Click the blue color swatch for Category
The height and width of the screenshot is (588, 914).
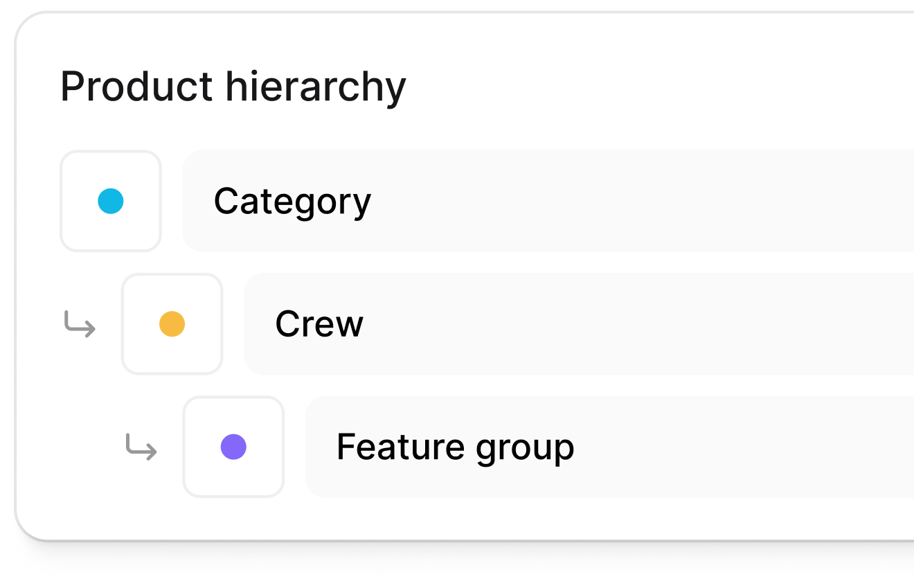[x=111, y=201]
